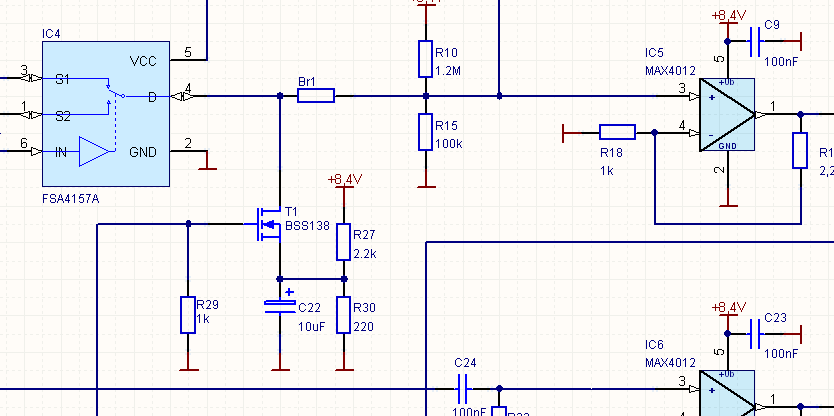834x416 pixels.
Task: Click the FSA4157A part name label
Action: point(71,198)
